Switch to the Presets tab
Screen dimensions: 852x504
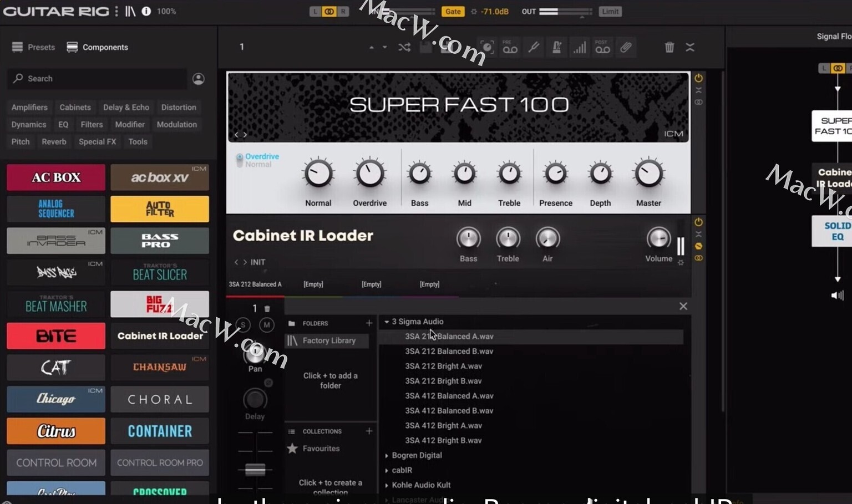tap(34, 47)
